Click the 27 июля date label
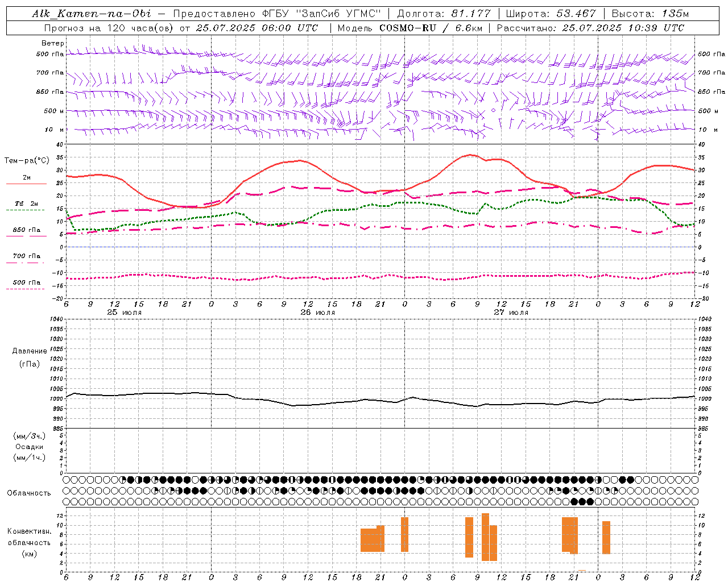 (x=511, y=312)
